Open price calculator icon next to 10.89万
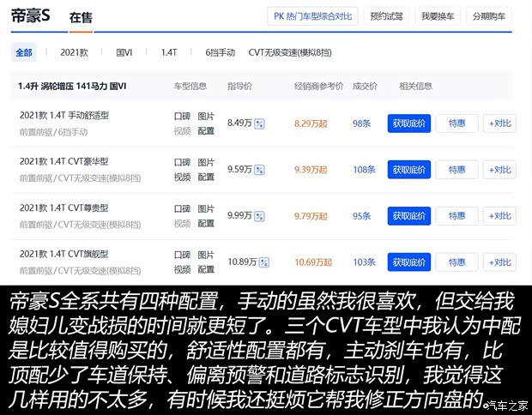Viewport: 532px width, 415px height. (x=264, y=262)
